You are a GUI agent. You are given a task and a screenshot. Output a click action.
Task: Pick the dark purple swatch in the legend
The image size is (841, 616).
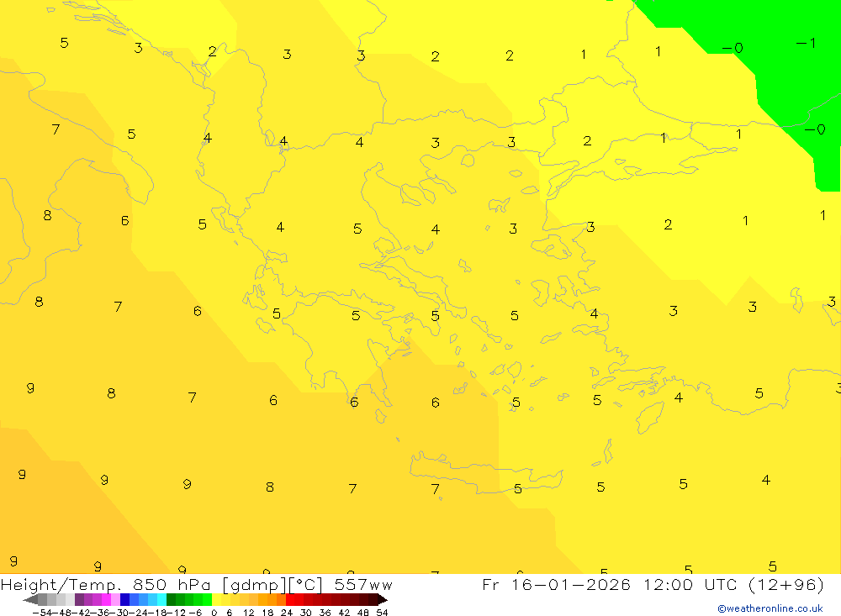pos(79,600)
